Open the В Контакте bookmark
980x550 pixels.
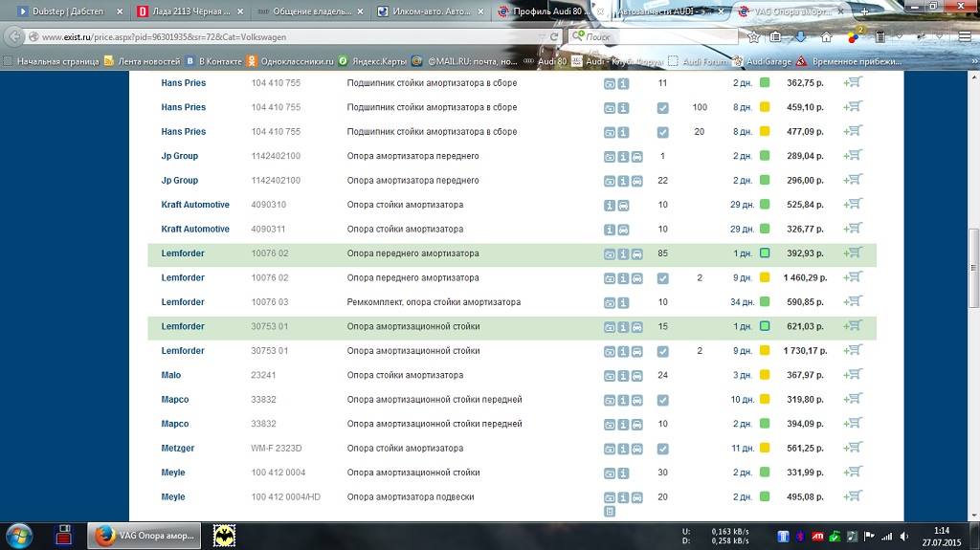(x=213, y=61)
